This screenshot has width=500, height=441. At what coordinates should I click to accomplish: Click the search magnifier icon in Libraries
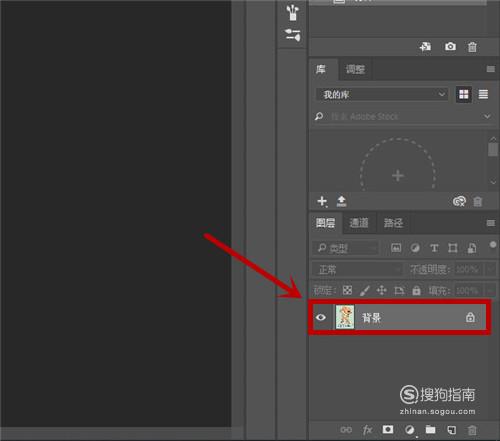(x=319, y=116)
